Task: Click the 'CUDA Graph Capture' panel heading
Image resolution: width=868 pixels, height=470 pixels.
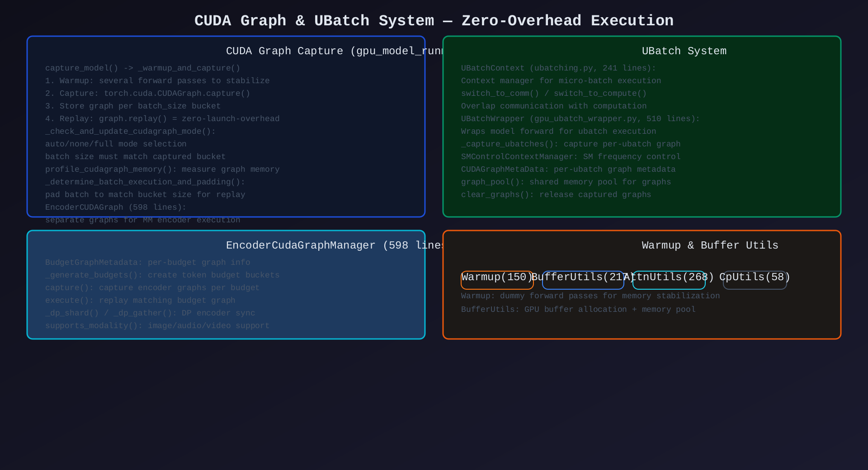Action: [x=335, y=51]
